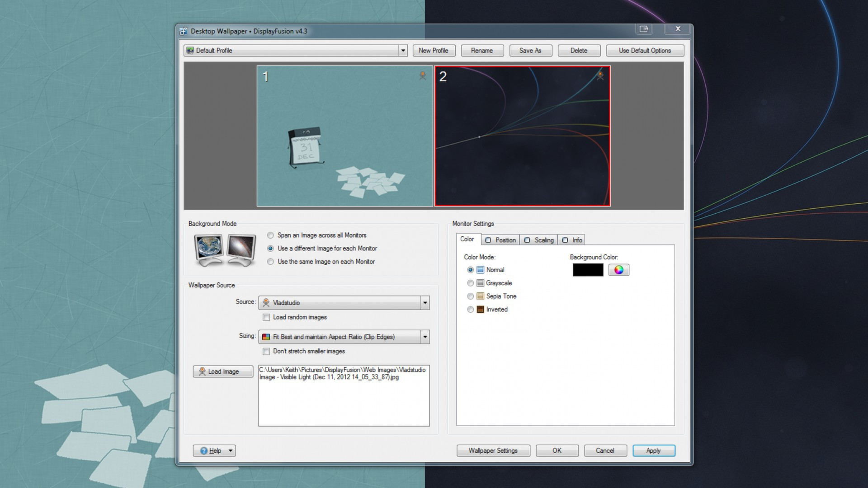Click the Wallpaper Settings button
Image resolution: width=868 pixels, height=488 pixels.
[493, 450]
